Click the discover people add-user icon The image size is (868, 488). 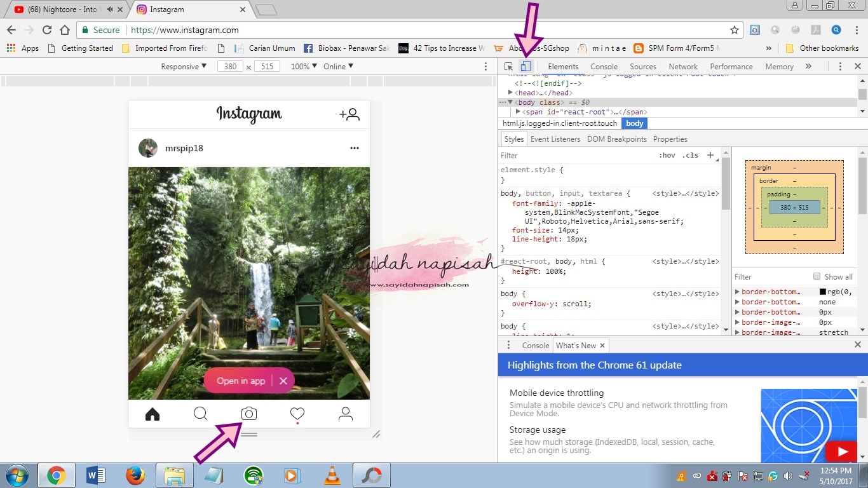click(x=349, y=114)
